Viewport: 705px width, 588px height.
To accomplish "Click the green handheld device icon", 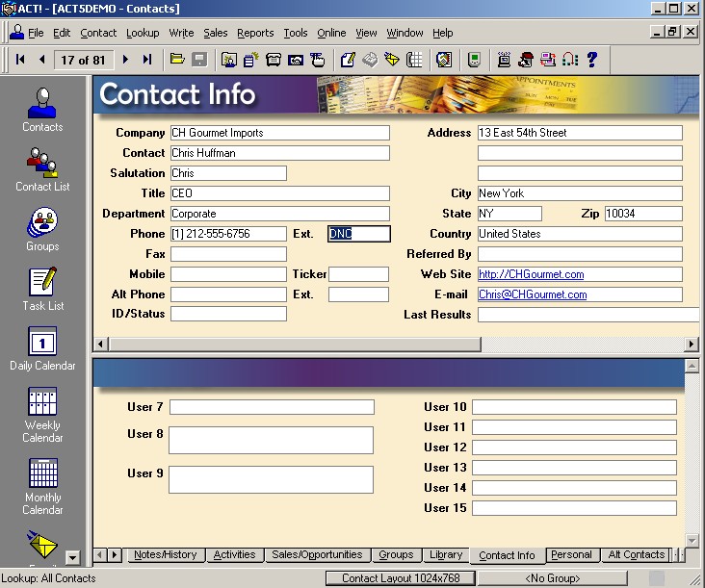I will coord(474,60).
